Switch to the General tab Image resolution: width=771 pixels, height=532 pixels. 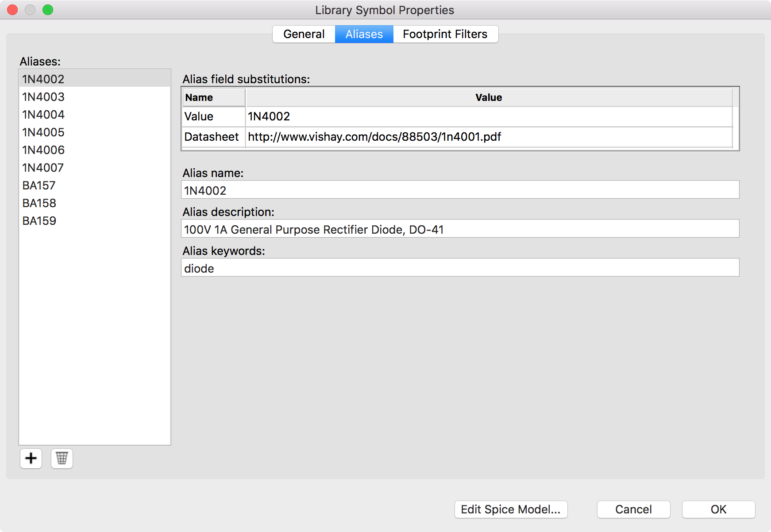304,34
